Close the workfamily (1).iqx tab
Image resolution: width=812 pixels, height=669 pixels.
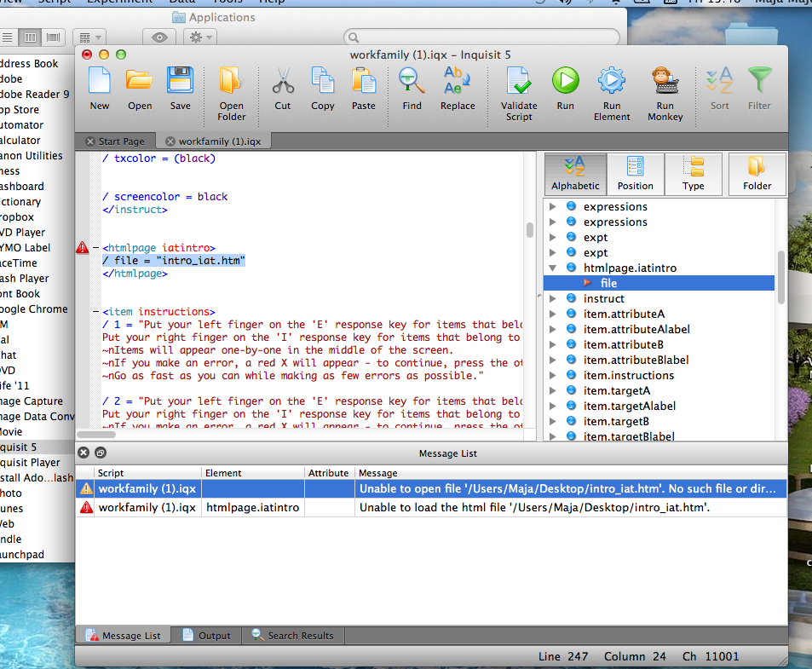[x=170, y=141]
